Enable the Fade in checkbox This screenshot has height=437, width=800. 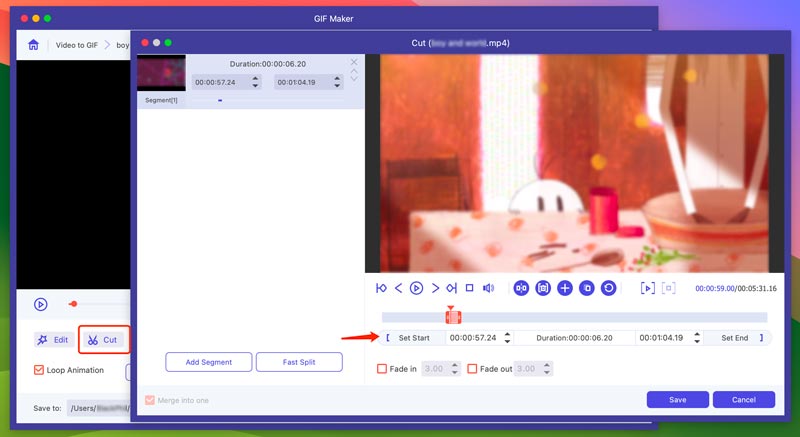click(382, 369)
